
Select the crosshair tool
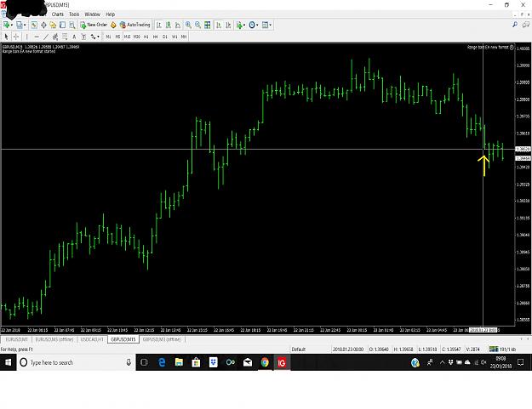pos(16,37)
